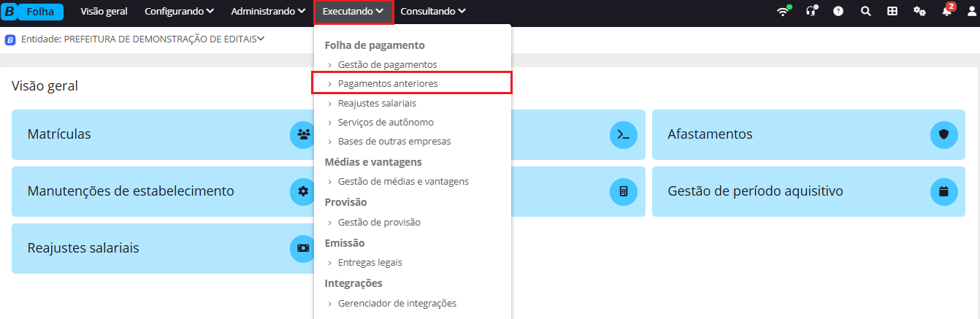Click the people icon on Matrículas card
The height and width of the screenshot is (319, 980).
[303, 134]
